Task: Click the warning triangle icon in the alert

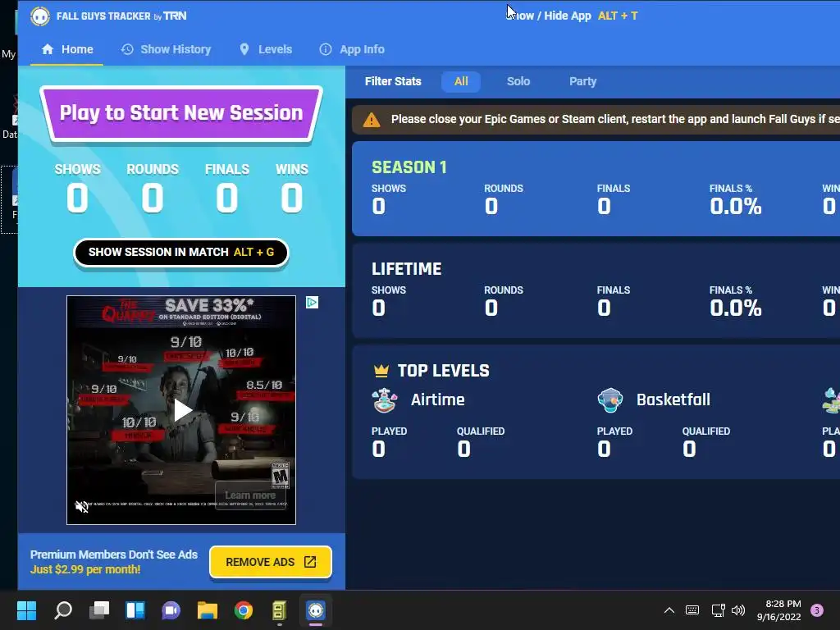Action: (372, 120)
